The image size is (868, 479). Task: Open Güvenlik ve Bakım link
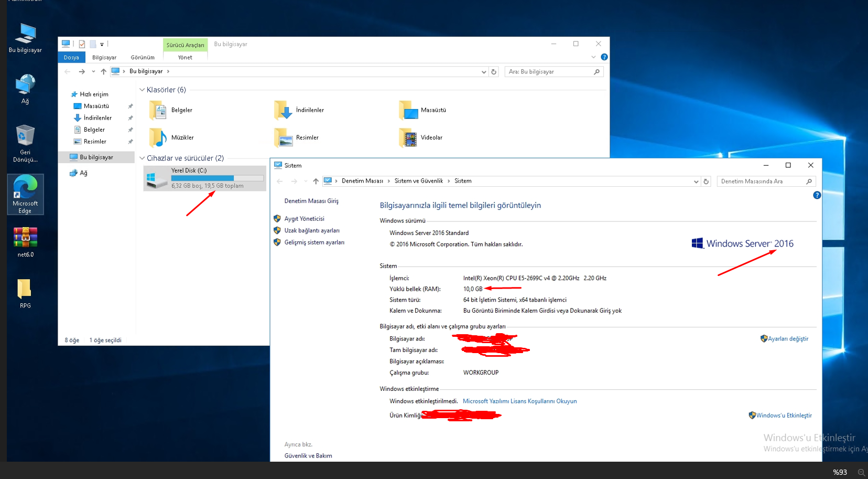pos(308,456)
